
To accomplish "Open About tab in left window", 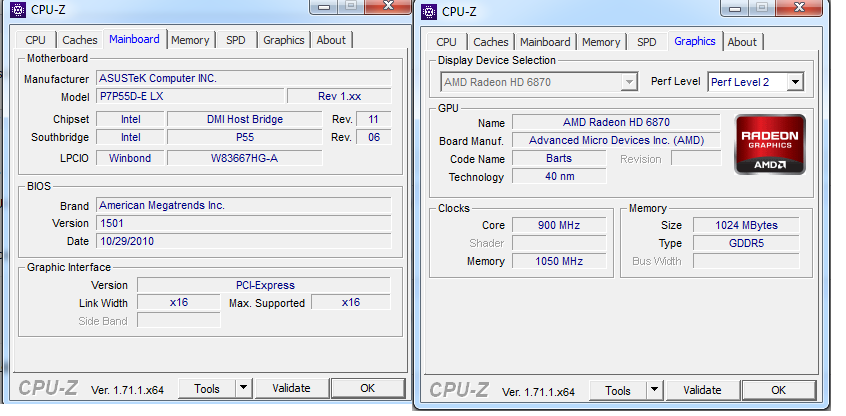I will pos(331,40).
